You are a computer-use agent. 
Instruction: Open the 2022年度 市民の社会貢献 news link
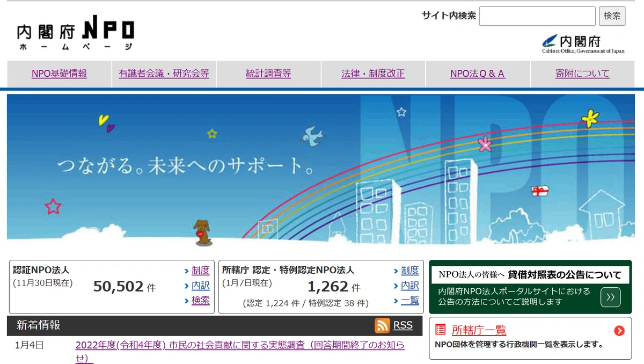point(240,352)
